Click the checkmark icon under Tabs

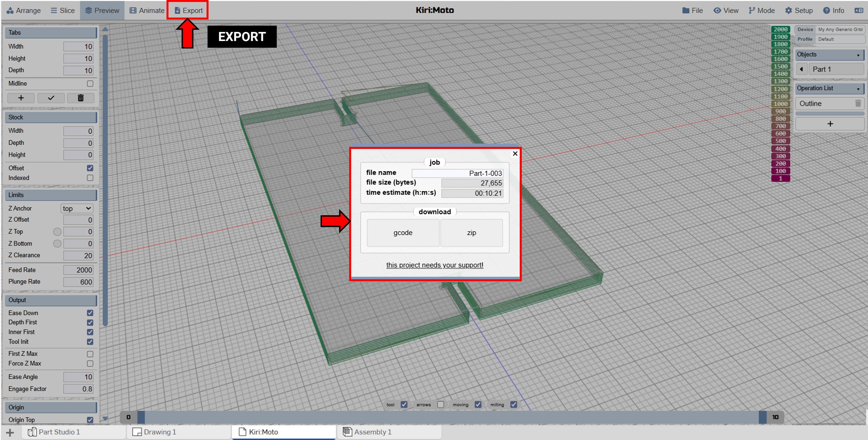click(x=51, y=98)
